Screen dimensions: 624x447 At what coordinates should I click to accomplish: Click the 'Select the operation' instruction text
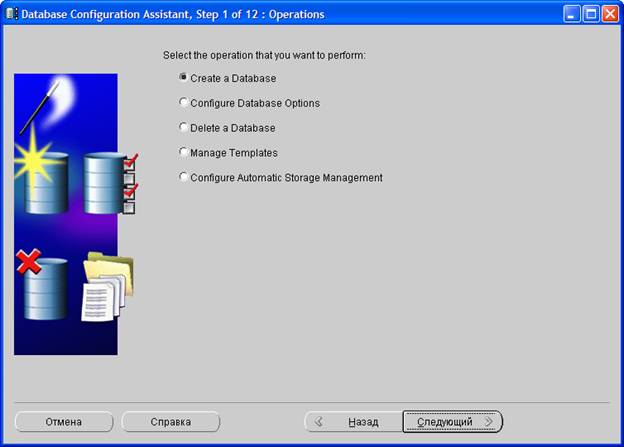pos(264,55)
